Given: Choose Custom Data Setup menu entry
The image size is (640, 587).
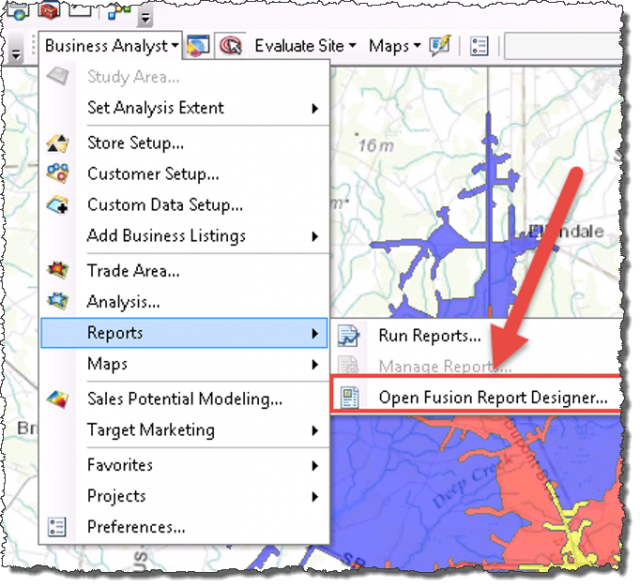Looking at the screenshot, I should pyautogui.click(x=184, y=205).
